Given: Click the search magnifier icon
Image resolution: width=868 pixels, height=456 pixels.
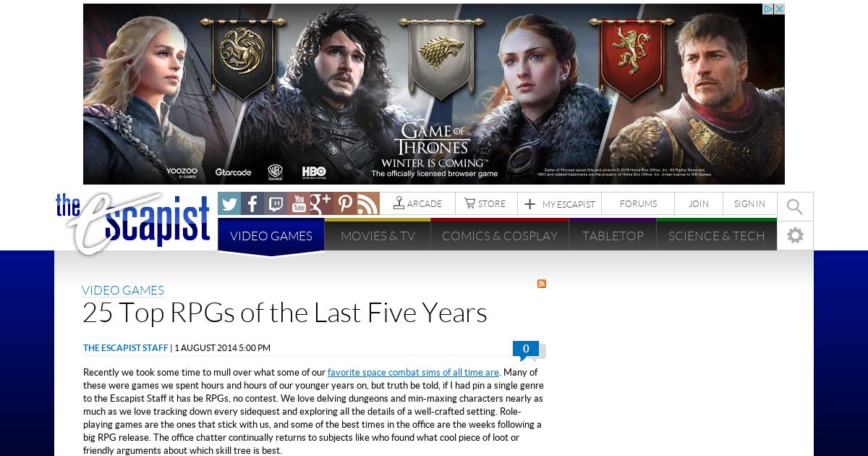Looking at the screenshot, I should [x=795, y=207].
